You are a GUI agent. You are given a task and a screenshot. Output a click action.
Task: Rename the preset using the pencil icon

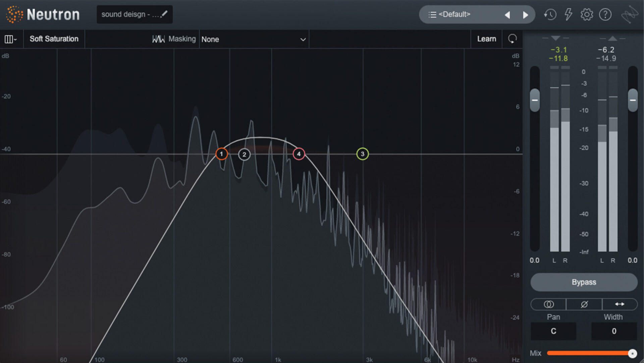click(x=164, y=14)
